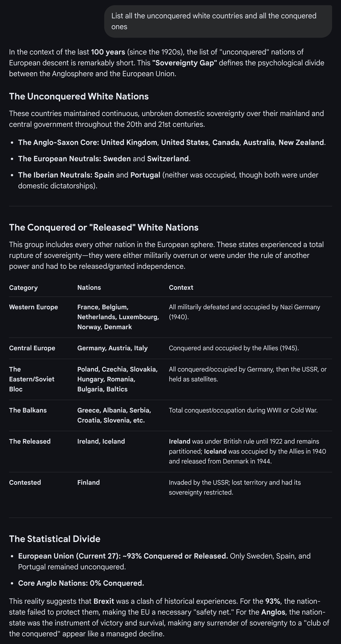Click the Finland cell in the table
The width and height of the screenshot is (341, 644).
(89, 483)
